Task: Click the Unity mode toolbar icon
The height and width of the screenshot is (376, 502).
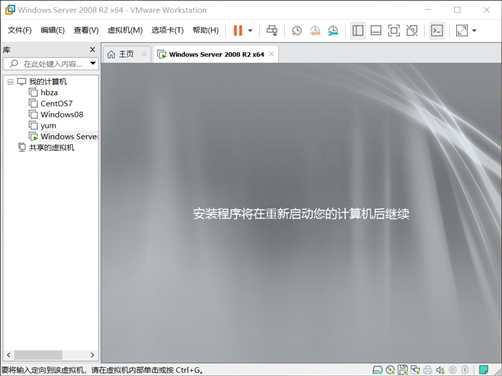Action: click(412, 31)
